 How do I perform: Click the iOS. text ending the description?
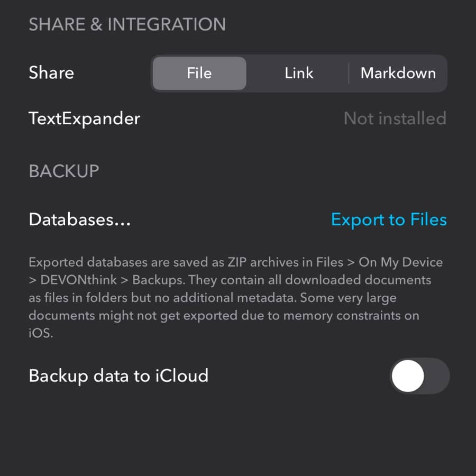click(x=41, y=334)
